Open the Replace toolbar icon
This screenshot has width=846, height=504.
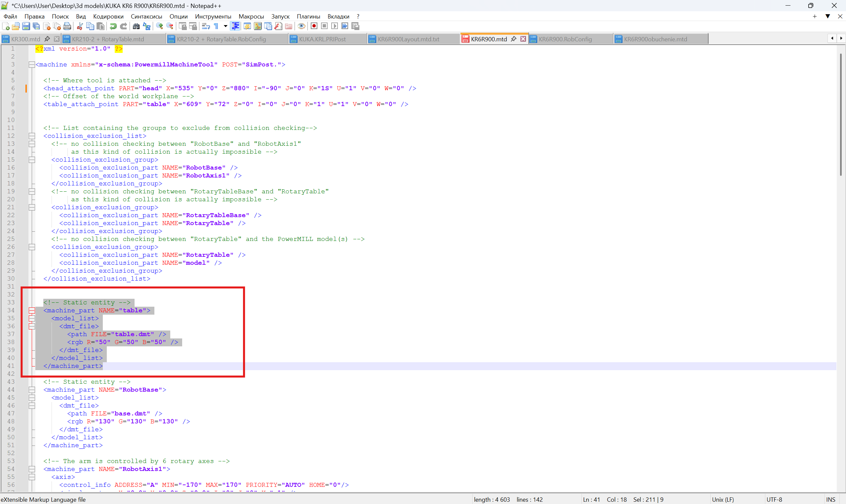point(146,26)
